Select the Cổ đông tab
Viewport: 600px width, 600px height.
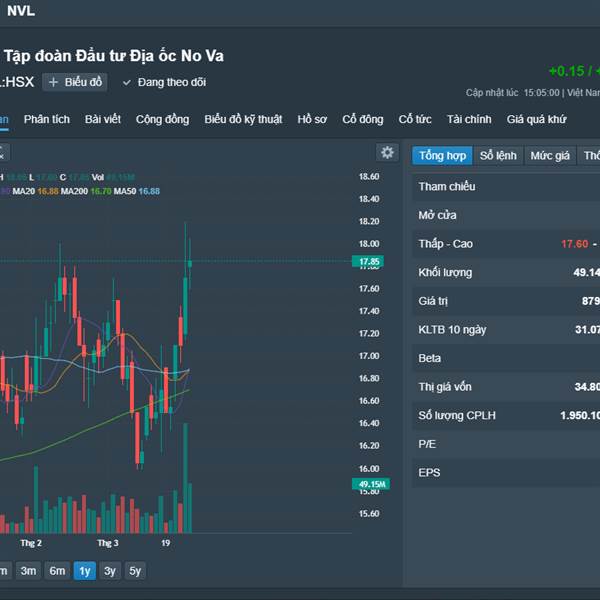(362, 119)
